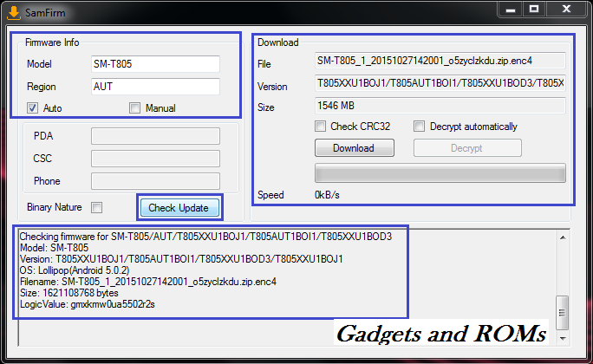The width and height of the screenshot is (593, 364).
Task: Start the firmware with the Download button
Action: (x=353, y=148)
